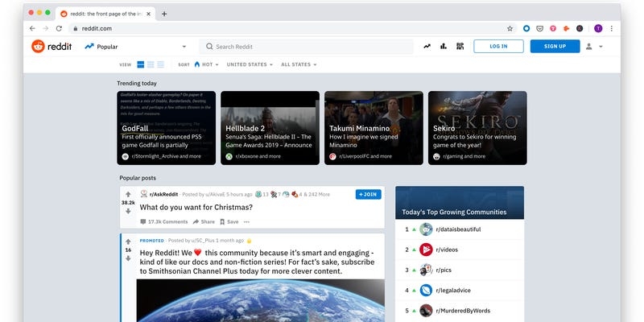Open the Chrome three-dot menu

(612, 28)
